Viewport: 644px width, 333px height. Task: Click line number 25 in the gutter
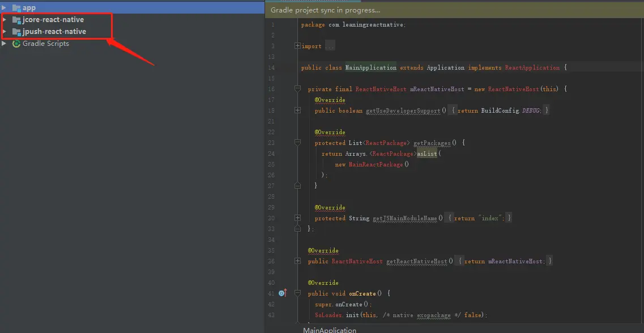pyautogui.click(x=271, y=164)
